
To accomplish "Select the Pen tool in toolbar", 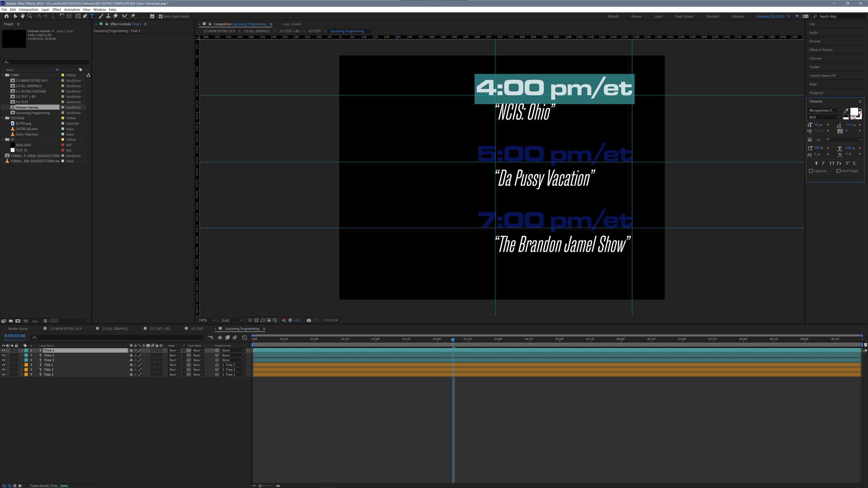I will pyautogui.click(x=85, y=16).
